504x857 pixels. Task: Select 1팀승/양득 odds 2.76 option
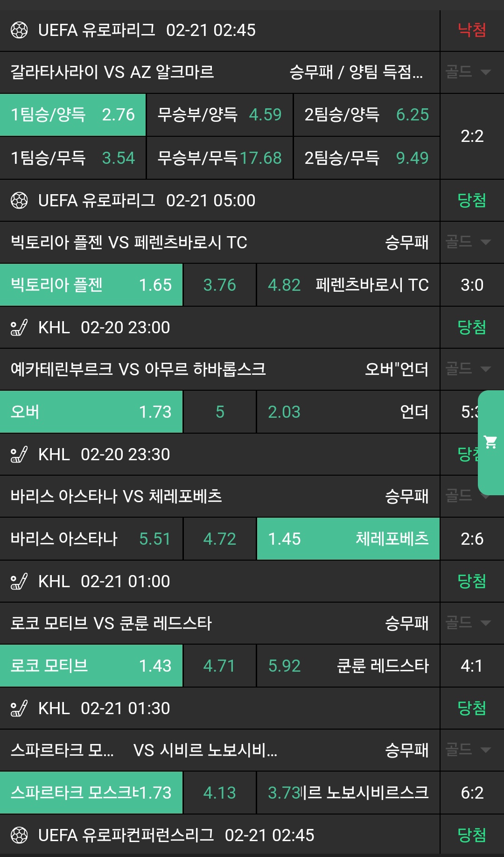[x=73, y=115]
